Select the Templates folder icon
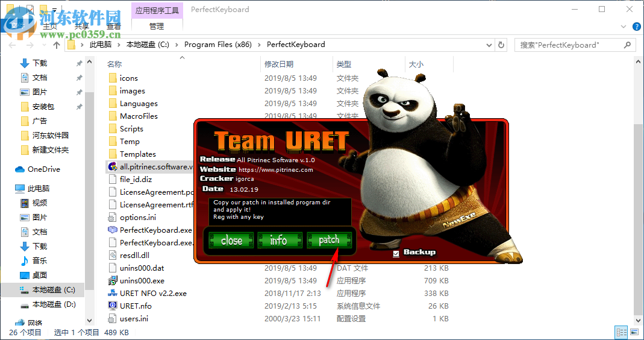Image resolution: width=644 pixels, height=340 pixels. click(x=113, y=154)
